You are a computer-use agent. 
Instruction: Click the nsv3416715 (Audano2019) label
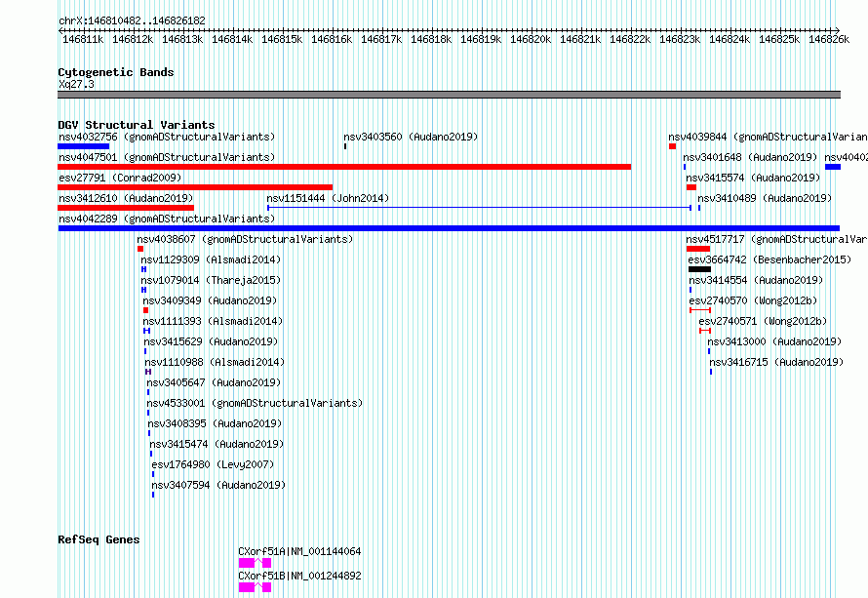tap(776, 362)
